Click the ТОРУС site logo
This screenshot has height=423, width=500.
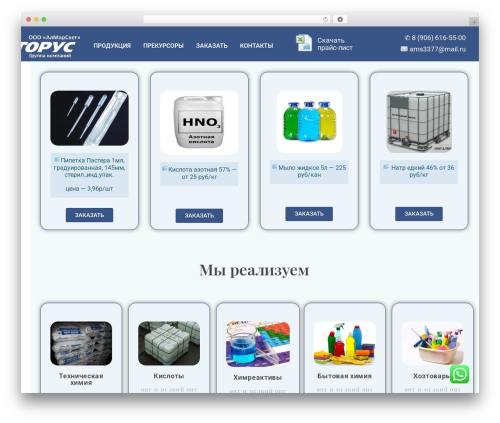(48, 47)
